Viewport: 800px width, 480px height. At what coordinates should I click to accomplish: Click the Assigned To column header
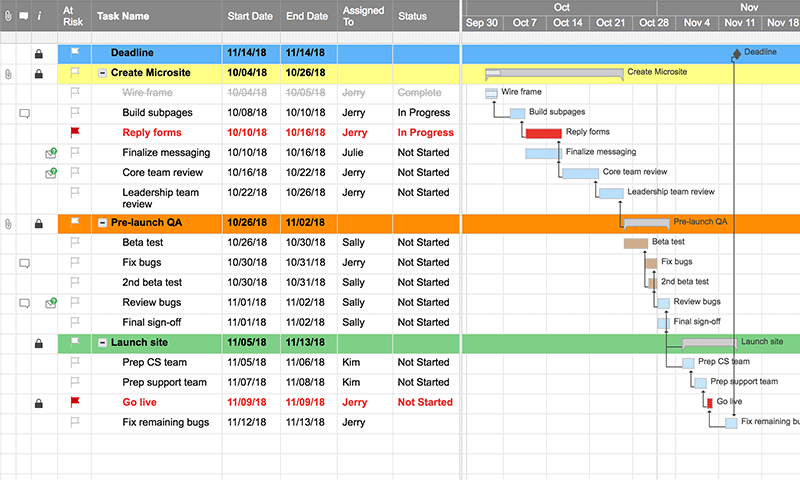[362, 16]
